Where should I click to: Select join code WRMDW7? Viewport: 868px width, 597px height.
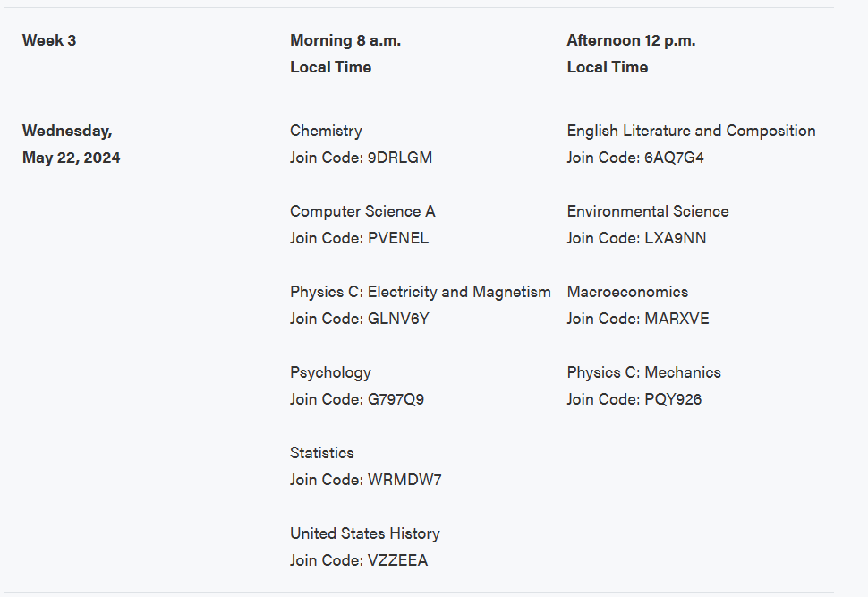pyautogui.click(x=404, y=480)
